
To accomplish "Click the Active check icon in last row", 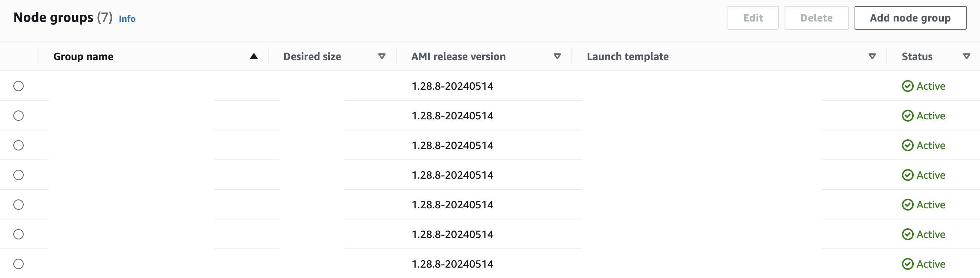I will [907, 264].
